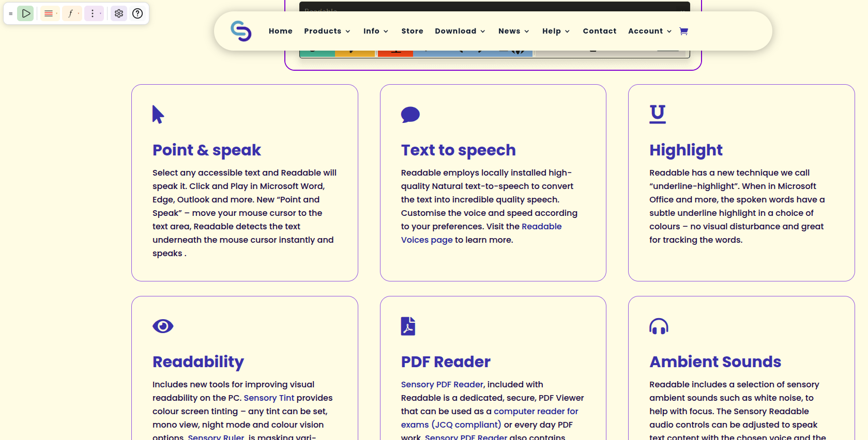Open the dropdown arrow beside the font icon
The height and width of the screenshot is (440, 868).
pos(79,13)
